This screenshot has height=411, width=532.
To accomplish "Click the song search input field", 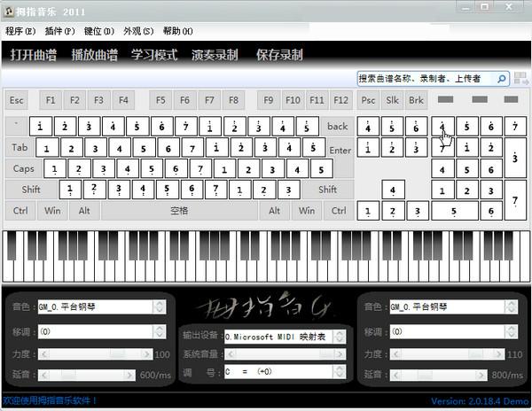I will click(x=426, y=78).
